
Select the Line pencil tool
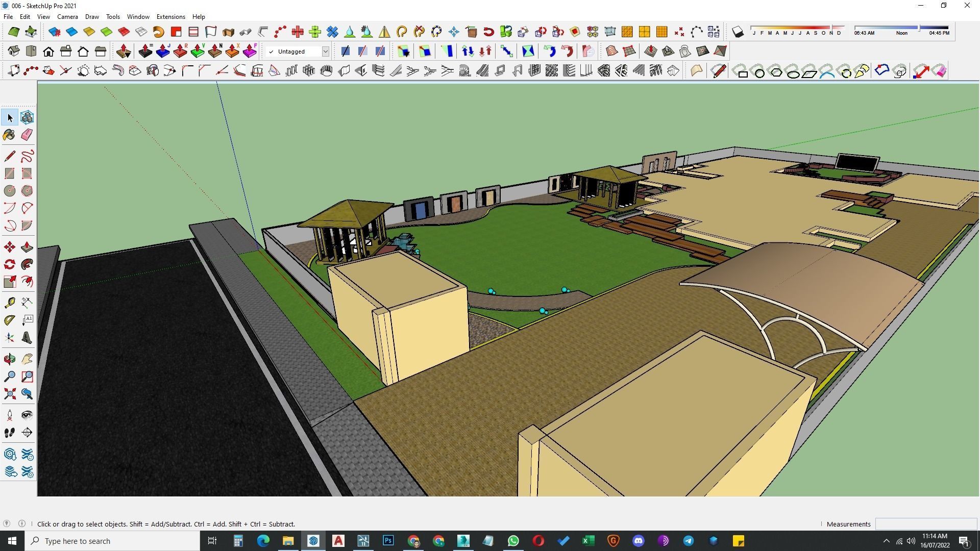[x=9, y=156]
